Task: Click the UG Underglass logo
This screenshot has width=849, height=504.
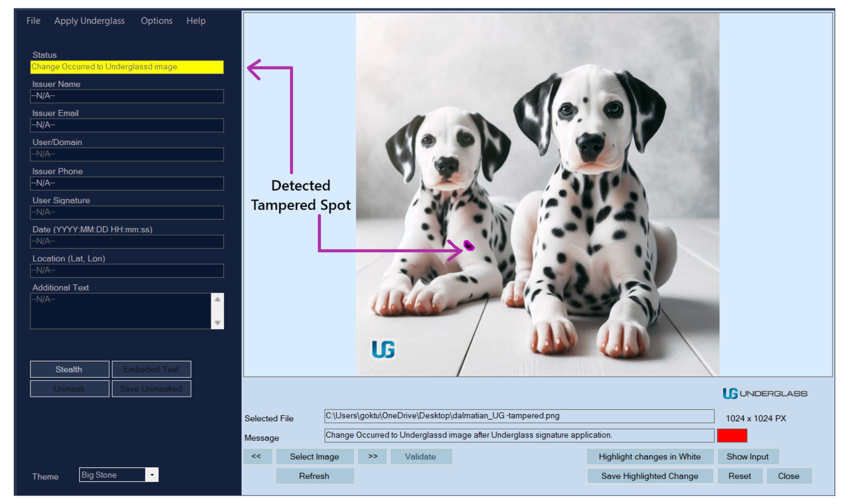Action: [x=765, y=394]
